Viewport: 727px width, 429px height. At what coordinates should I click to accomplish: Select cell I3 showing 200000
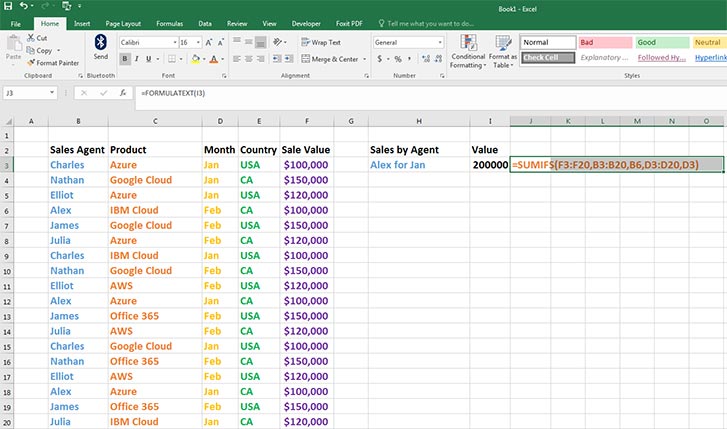point(490,165)
